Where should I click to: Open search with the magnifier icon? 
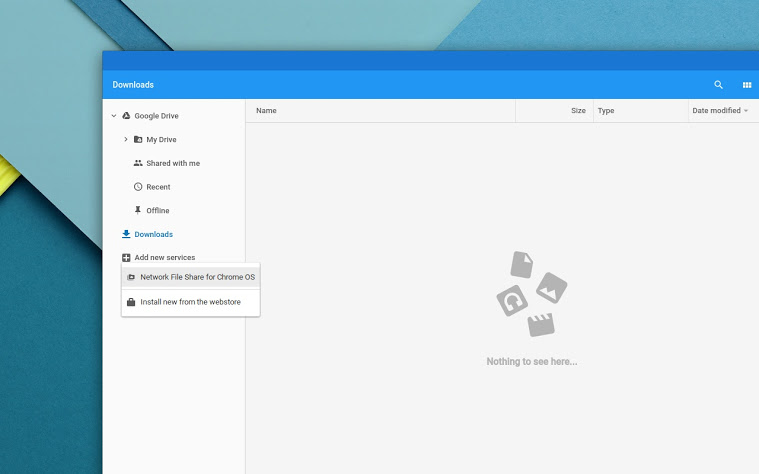click(718, 85)
